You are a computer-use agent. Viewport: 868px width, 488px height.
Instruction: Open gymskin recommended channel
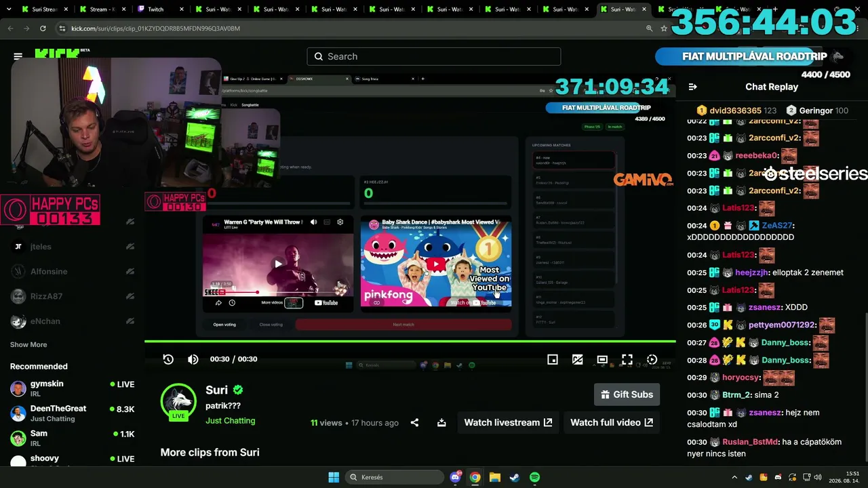click(x=72, y=388)
